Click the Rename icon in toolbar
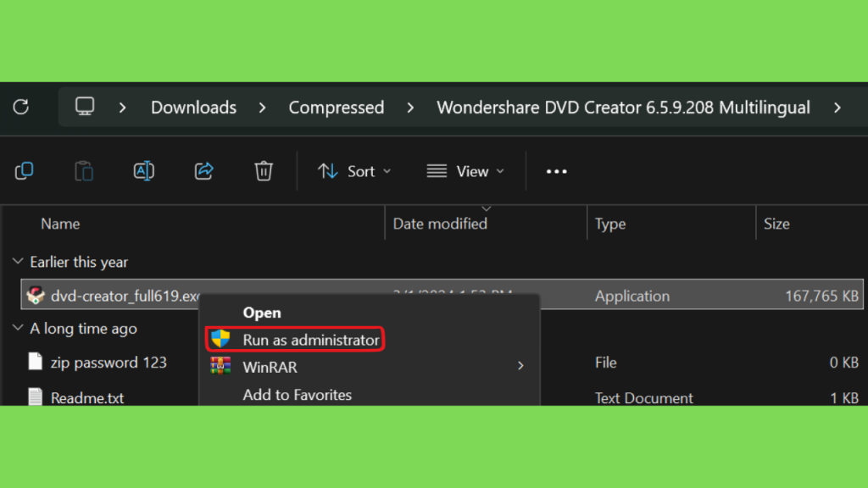This screenshot has height=488, width=868. (143, 171)
